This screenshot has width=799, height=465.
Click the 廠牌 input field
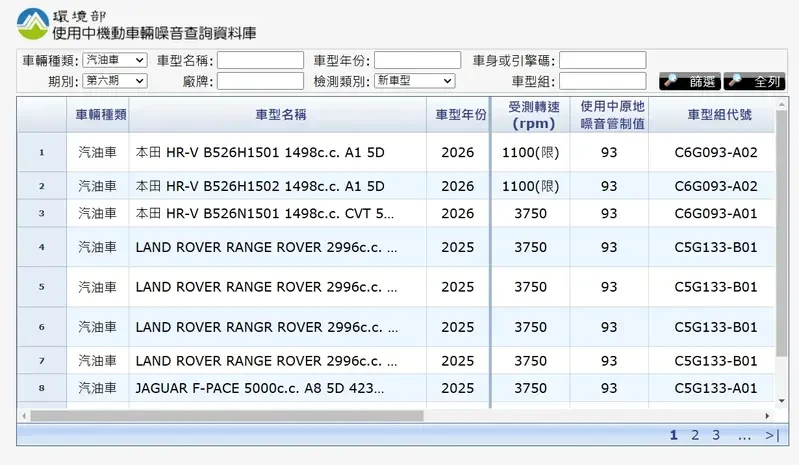260,81
